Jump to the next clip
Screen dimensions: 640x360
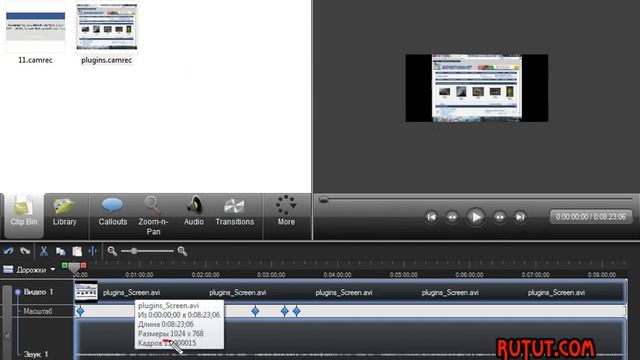pos(520,217)
